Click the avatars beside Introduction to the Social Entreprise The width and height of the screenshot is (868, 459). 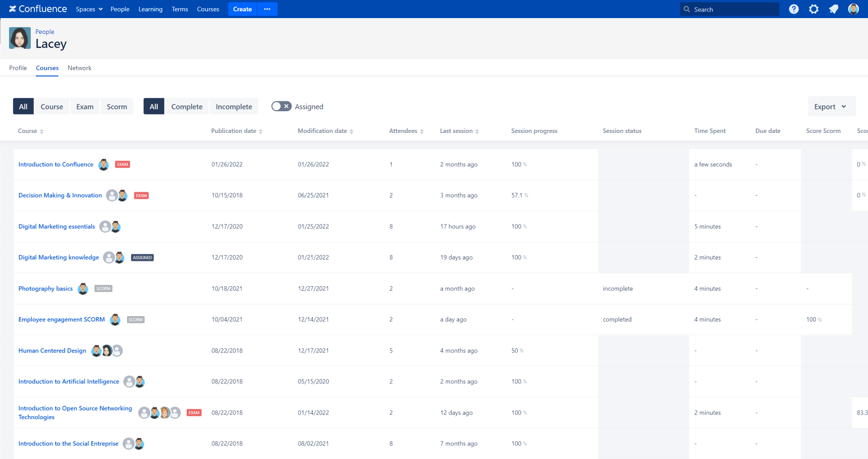[133, 444]
